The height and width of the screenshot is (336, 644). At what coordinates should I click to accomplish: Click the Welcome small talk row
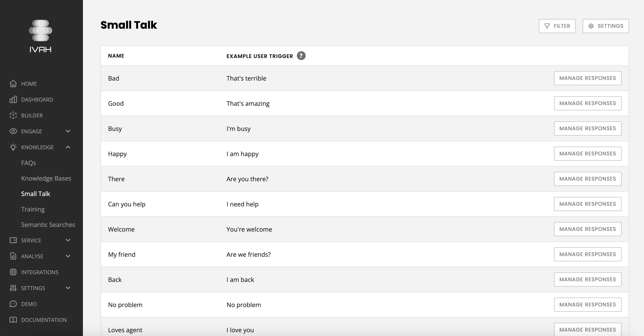(x=121, y=229)
